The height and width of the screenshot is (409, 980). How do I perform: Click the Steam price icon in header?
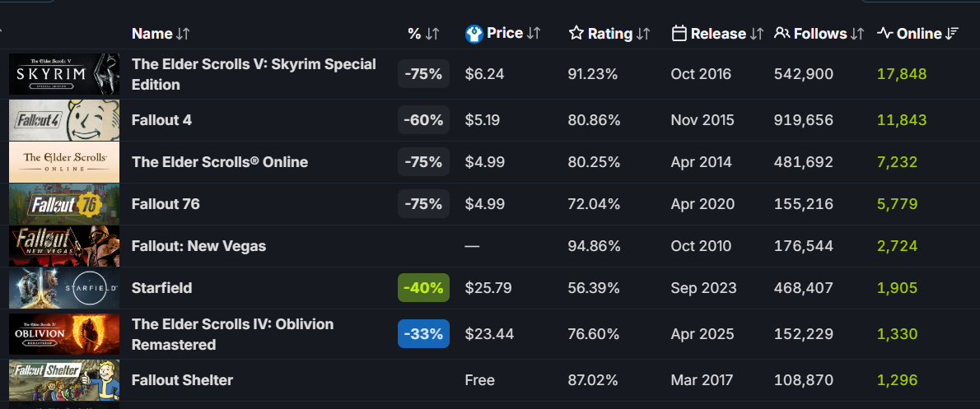pyautogui.click(x=474, y=34)
